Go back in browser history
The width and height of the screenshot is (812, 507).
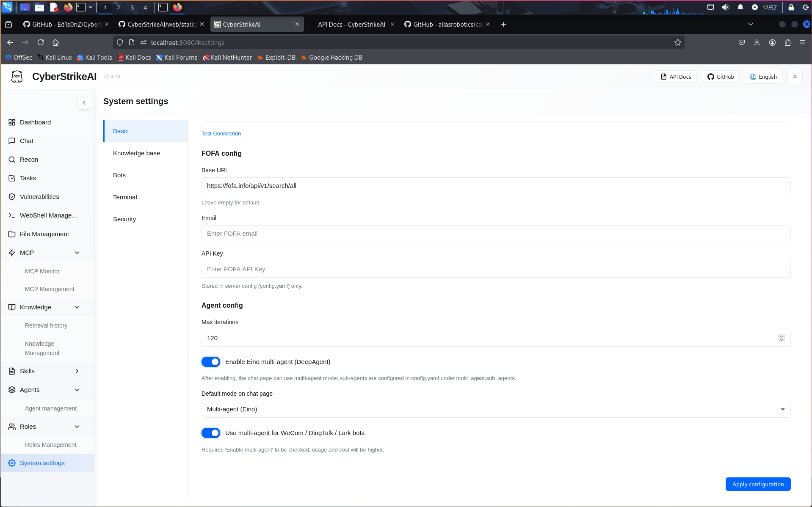click(10, 42)
